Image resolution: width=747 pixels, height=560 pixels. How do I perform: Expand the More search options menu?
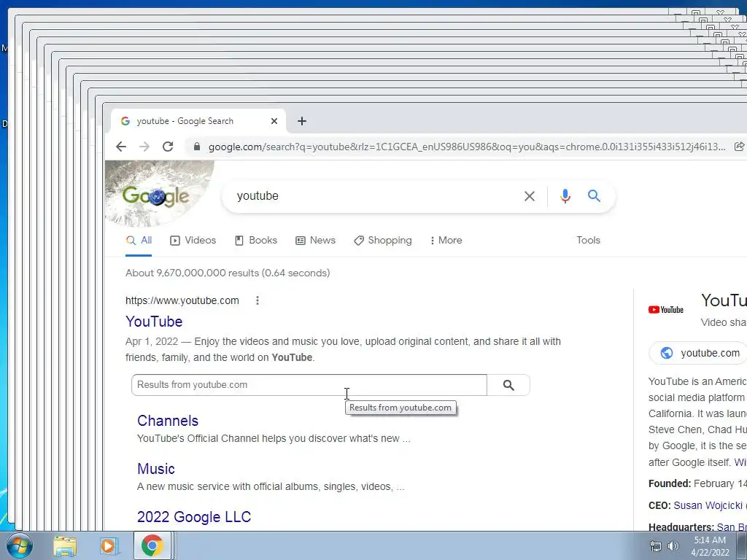(446, 241)
